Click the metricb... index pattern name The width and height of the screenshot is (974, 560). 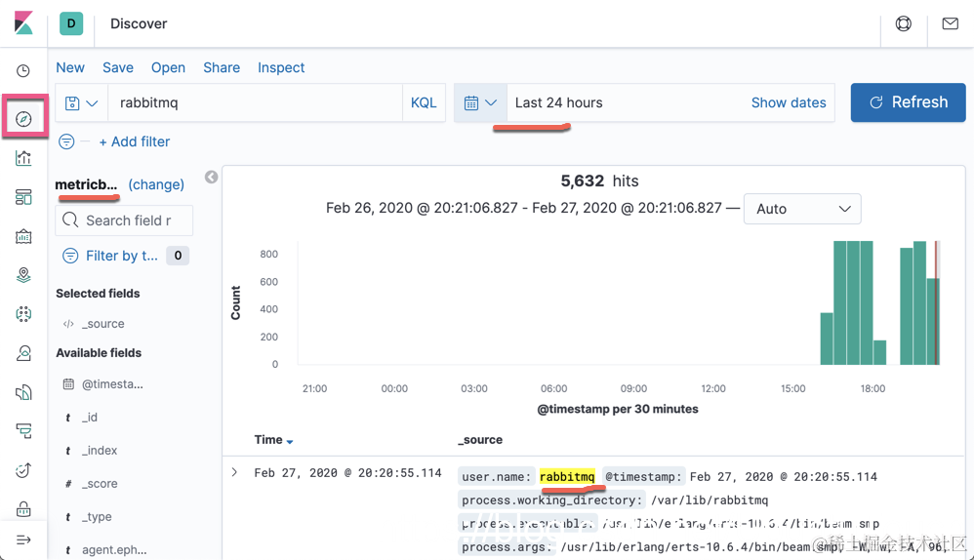click(x=86, y=184)
